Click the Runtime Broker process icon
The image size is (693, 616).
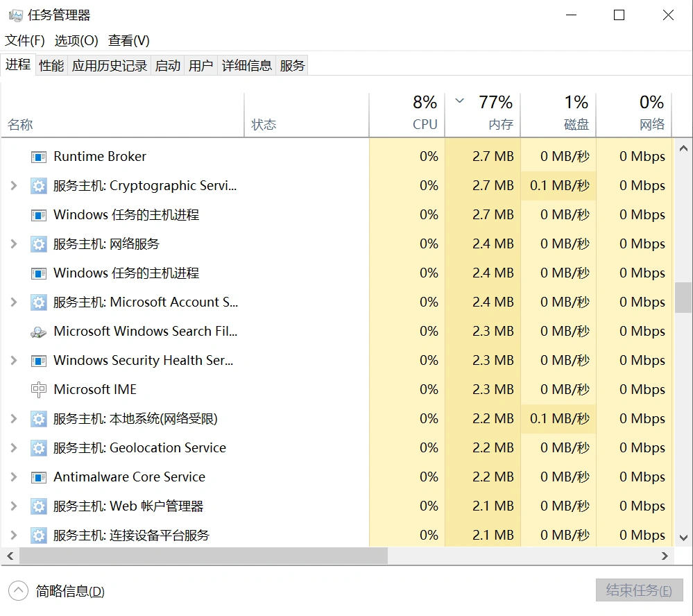click(40, 157)
